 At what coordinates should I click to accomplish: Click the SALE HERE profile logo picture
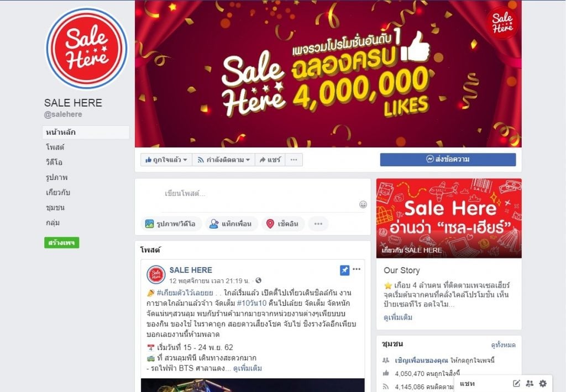click(x=87, y=49)
